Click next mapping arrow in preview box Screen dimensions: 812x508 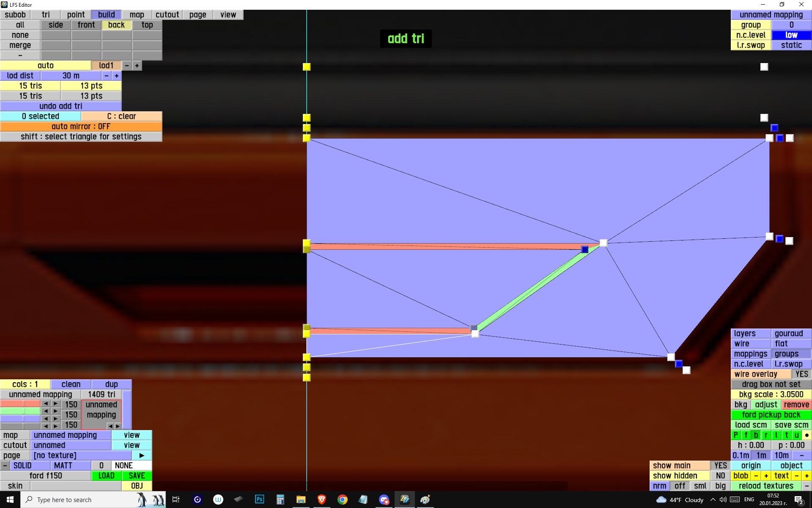(118, 426)
